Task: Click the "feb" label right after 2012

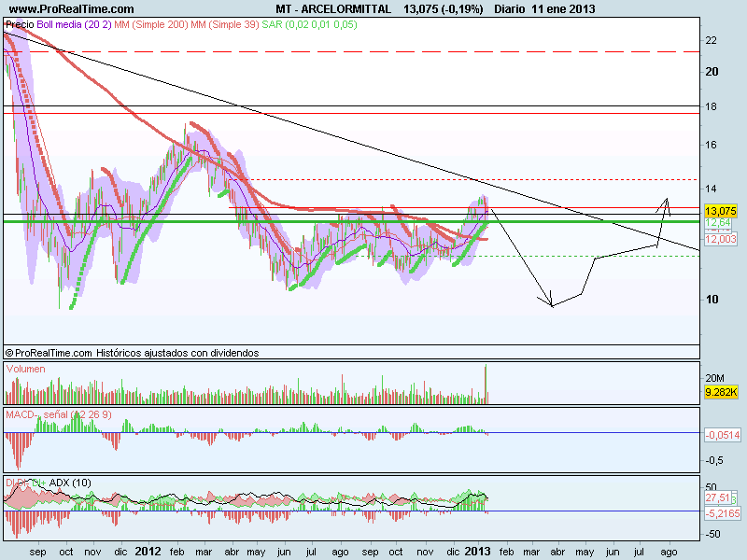Action: 176,552
